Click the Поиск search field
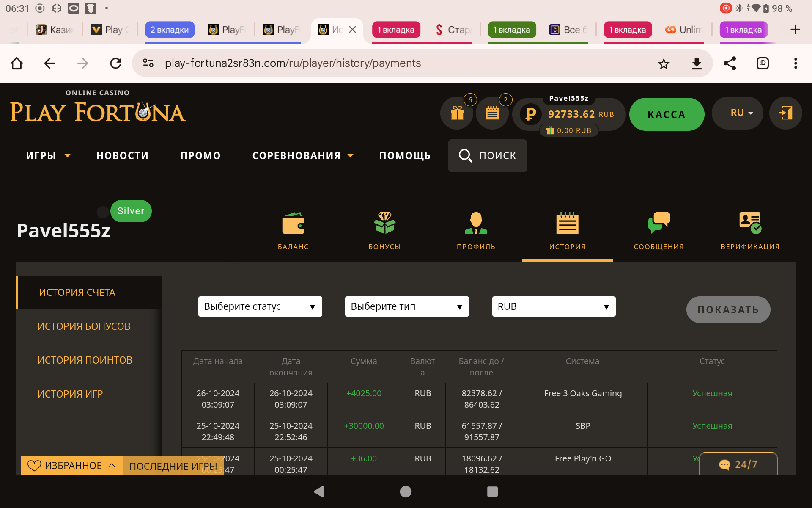Image resolution: width=812 pixels, height=508 pixels. (487, 156)
